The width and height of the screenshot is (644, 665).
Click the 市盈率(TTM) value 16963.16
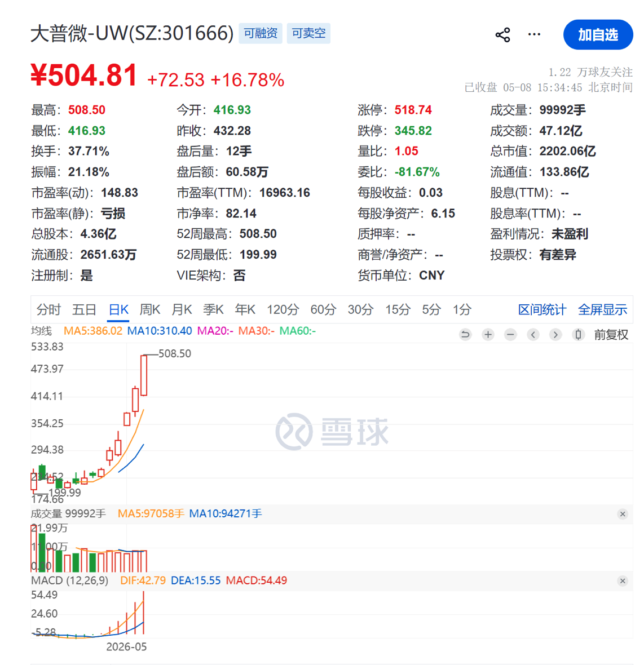(x=284, y=193)
